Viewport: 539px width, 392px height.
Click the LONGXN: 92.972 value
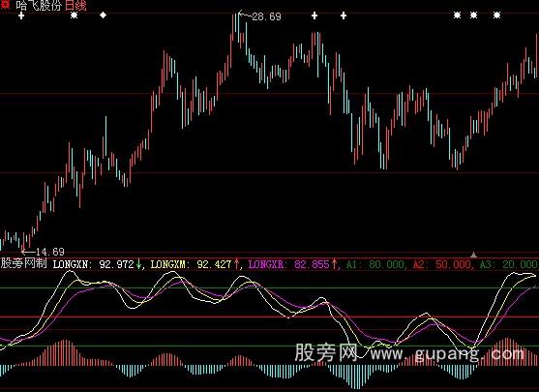pyautogui.click(x=93, y=264)
